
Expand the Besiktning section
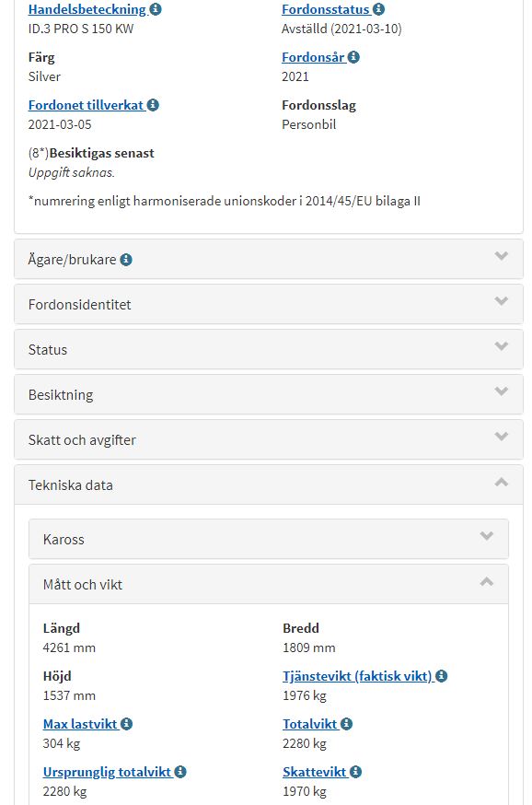[x=269, y=394]
